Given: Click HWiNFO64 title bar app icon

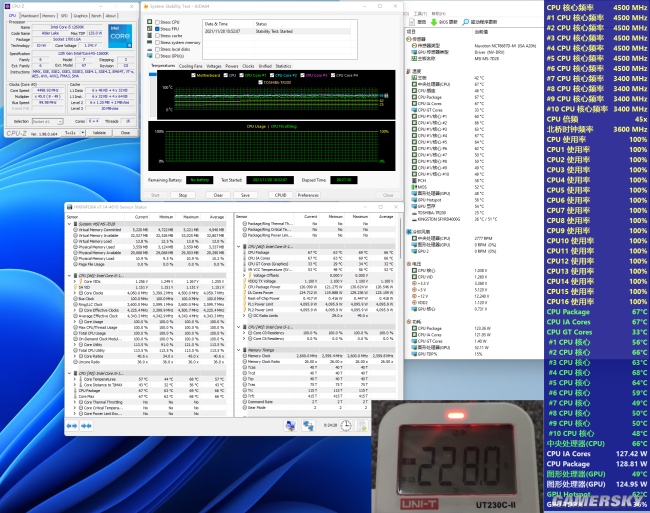Looking at the screenshot, I should click(x=69, y=207).
